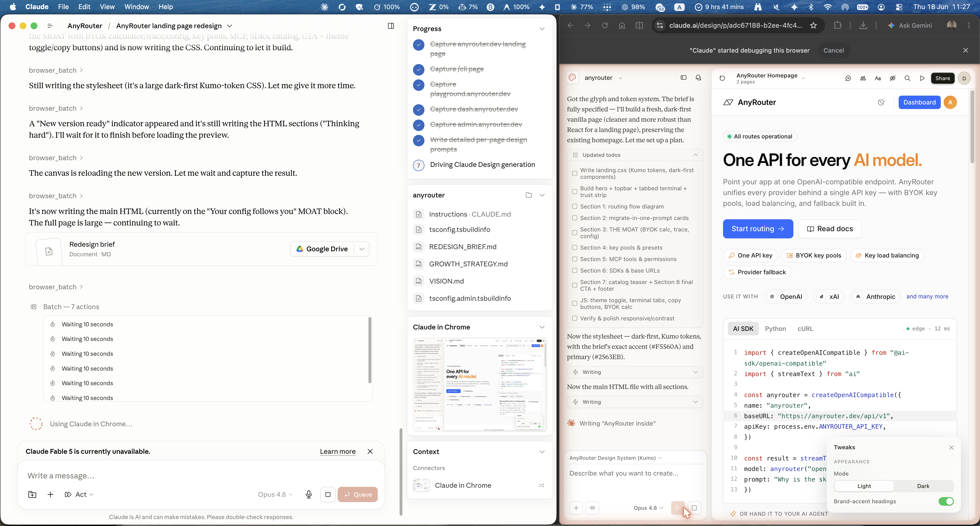Open the Window menu
This screenshot has width=980, height=526.
click(x=137, y=7)
